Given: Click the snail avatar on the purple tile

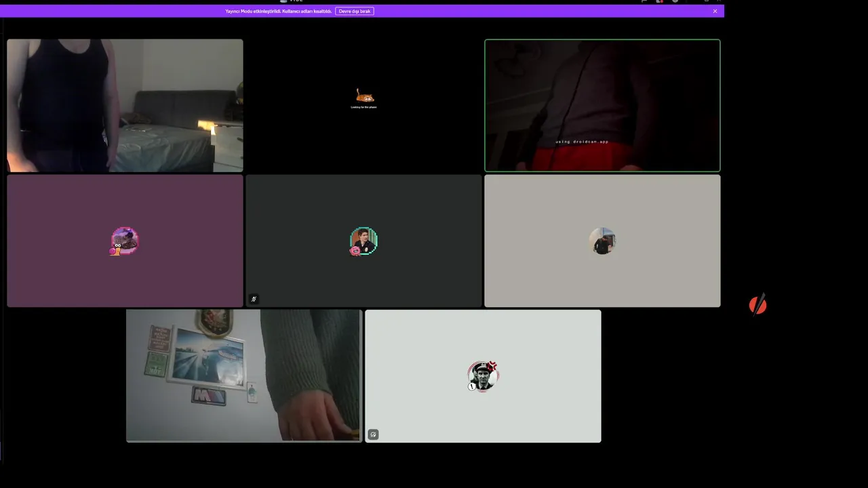Looking at the screenshot, I should [124, 241].
